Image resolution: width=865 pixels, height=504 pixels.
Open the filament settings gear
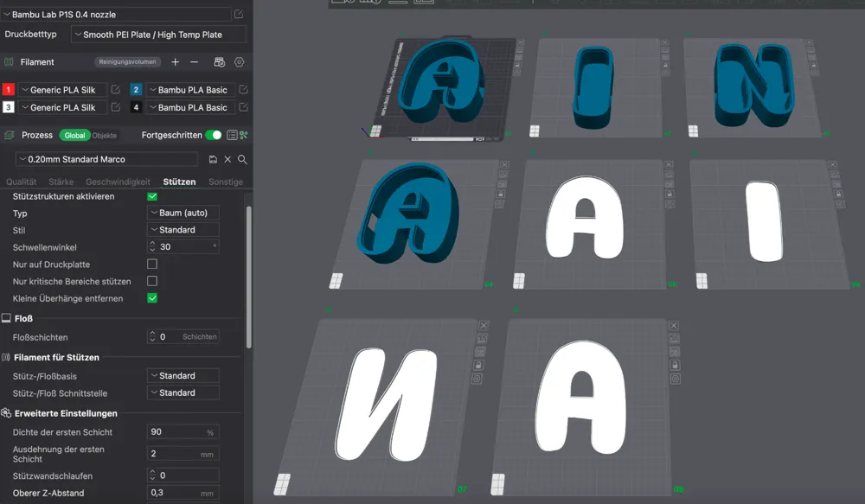coord(240,62)
